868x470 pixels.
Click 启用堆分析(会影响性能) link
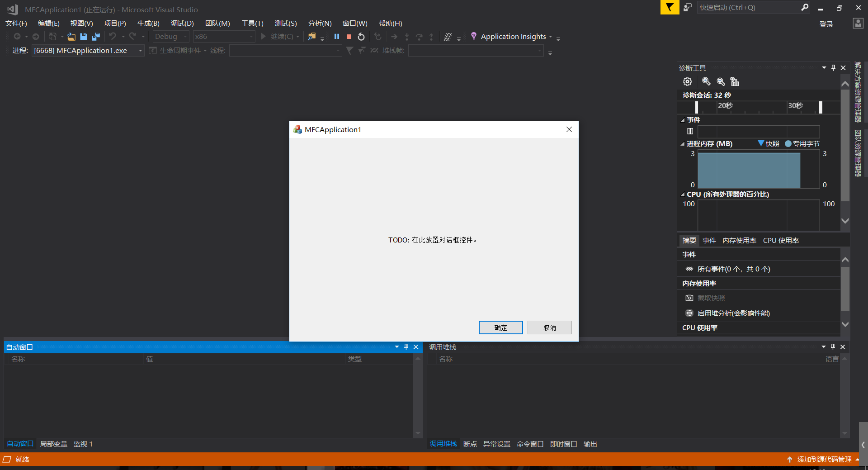click(733, 313)
